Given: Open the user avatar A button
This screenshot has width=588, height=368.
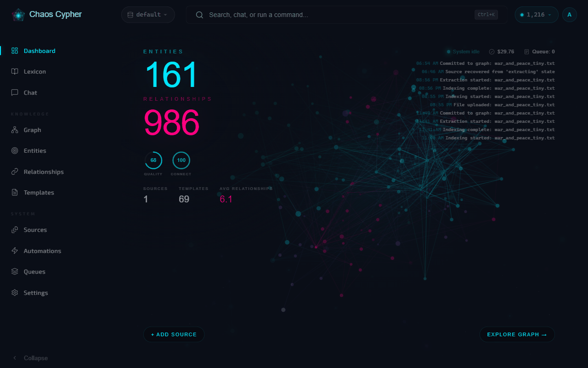Looking at the screenshot, I should pos(570,15).
